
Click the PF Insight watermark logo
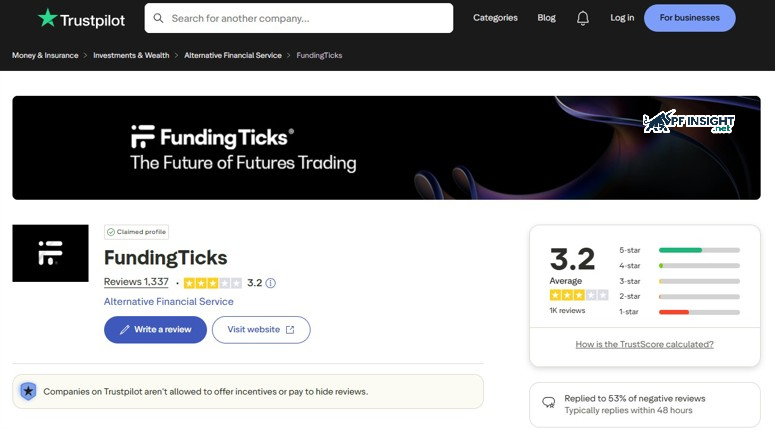(x=688, y=123)
